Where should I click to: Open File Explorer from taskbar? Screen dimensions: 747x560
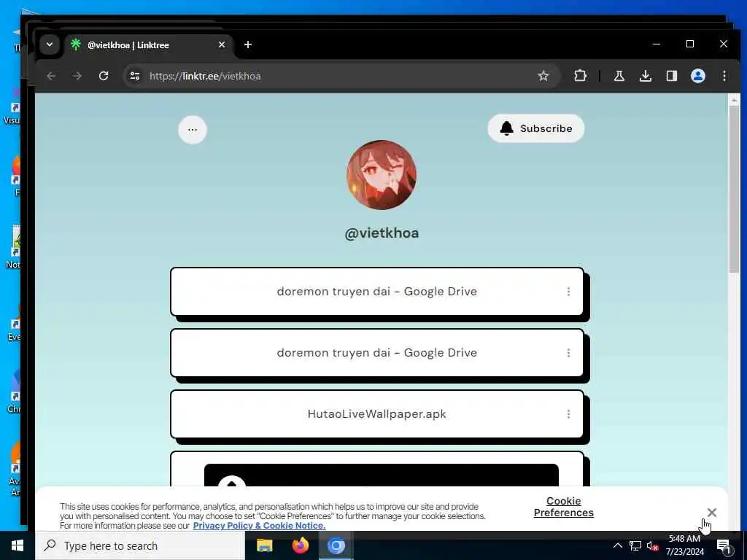click(264, 545)
